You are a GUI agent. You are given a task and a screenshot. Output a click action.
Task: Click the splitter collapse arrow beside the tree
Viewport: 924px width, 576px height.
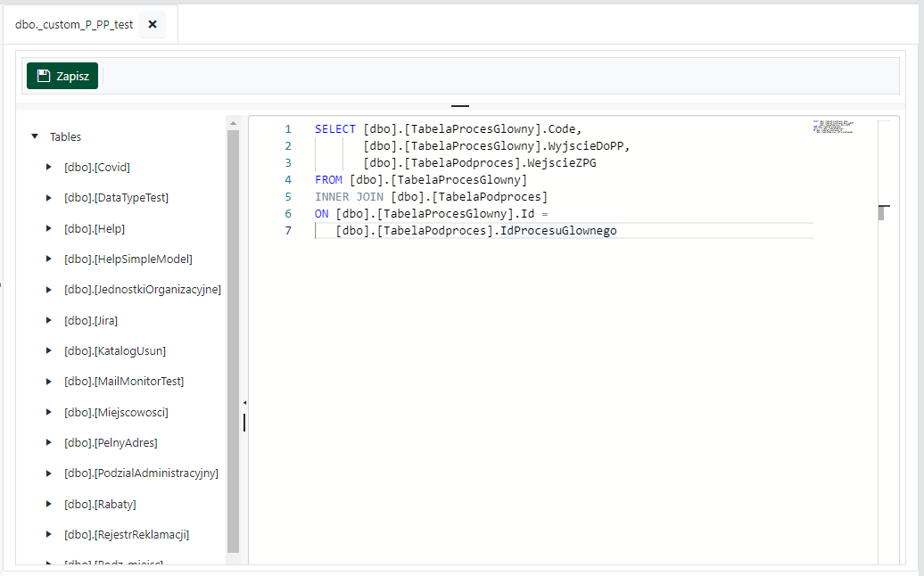[x=244, y=403]
